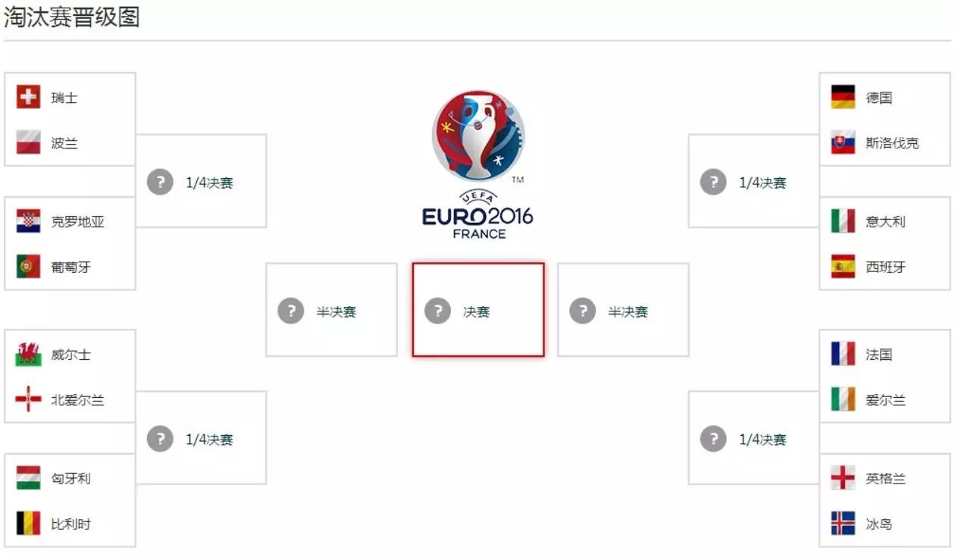Click the question mark in upper-left 1/4决赛 box
This screenshot has width=958, height=560.
[x=160, y=182]
